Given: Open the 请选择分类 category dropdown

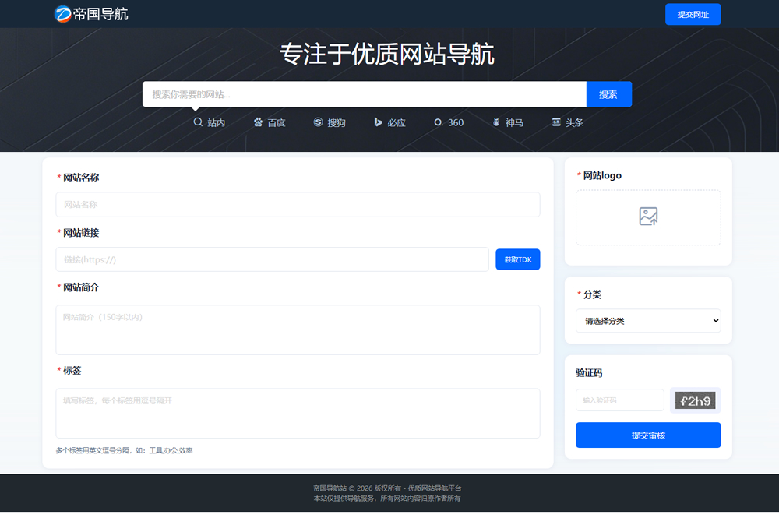Looking at the screenshot, I should 648,321.
